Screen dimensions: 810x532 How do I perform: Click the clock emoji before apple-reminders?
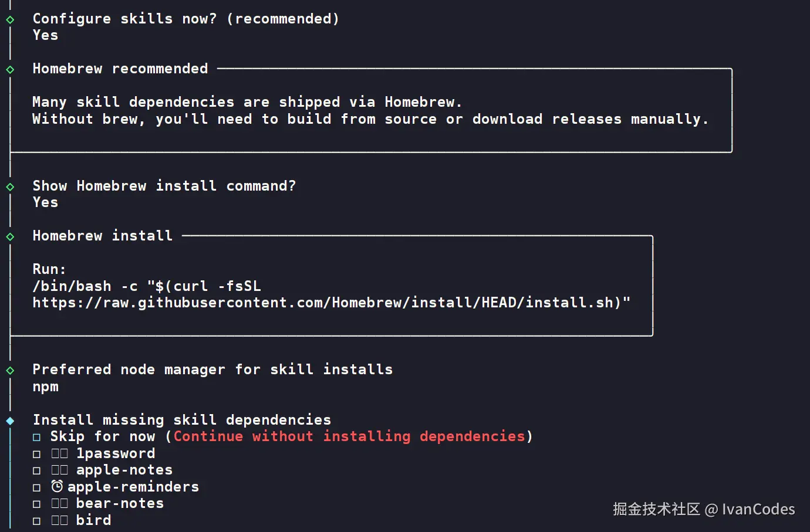[57, 487]
